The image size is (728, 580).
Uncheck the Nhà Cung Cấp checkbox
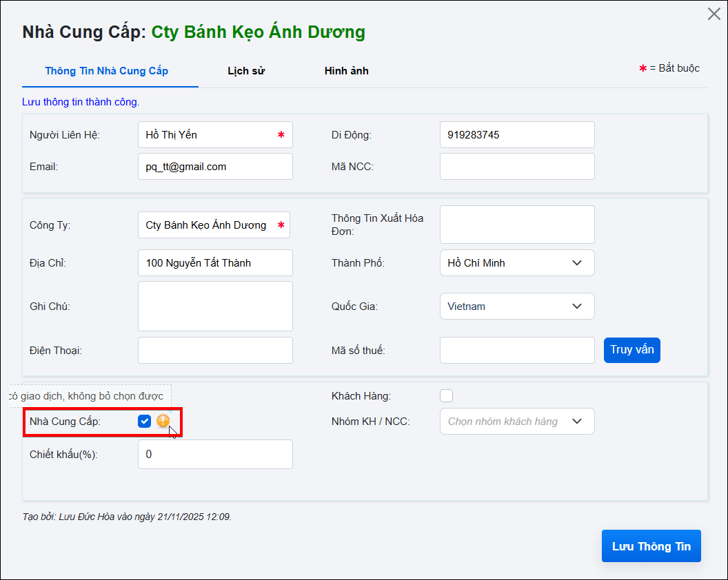point(144,421)
